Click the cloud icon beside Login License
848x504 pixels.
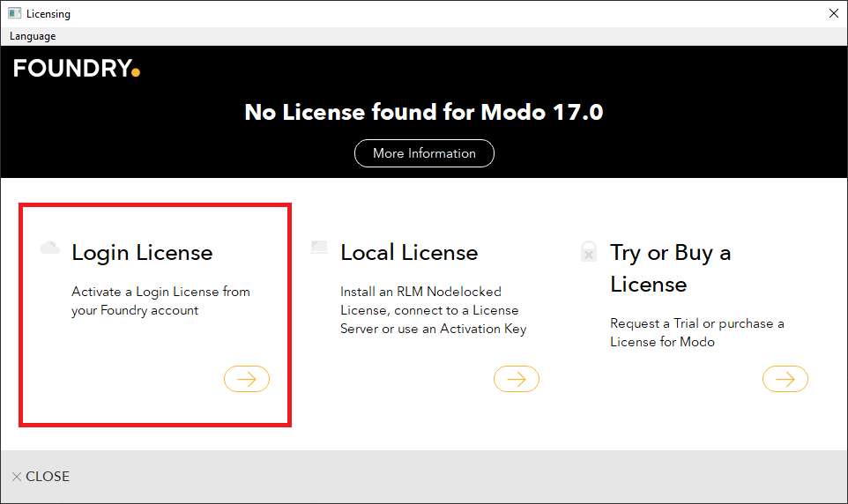(x=49, y=248)
